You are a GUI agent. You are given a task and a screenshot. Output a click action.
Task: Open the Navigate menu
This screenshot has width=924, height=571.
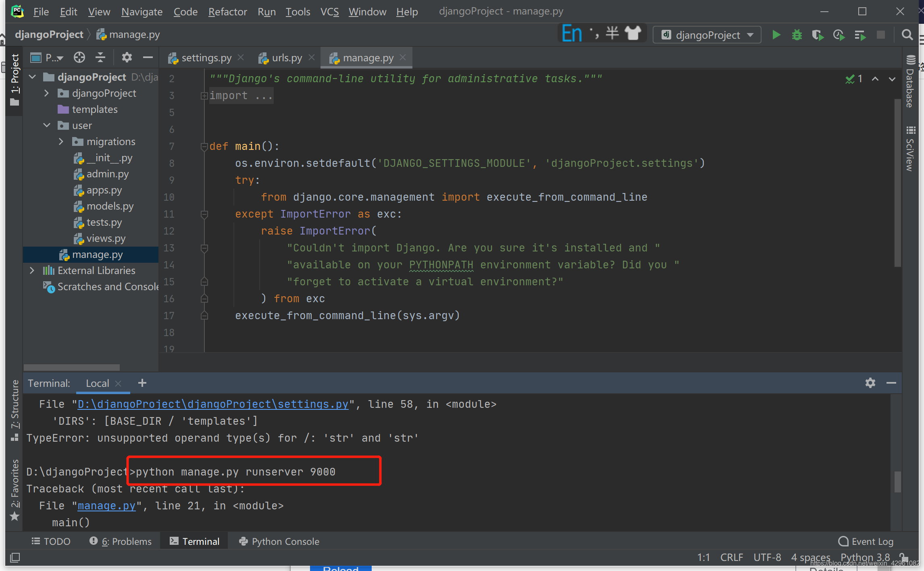(x=142, y=12)
